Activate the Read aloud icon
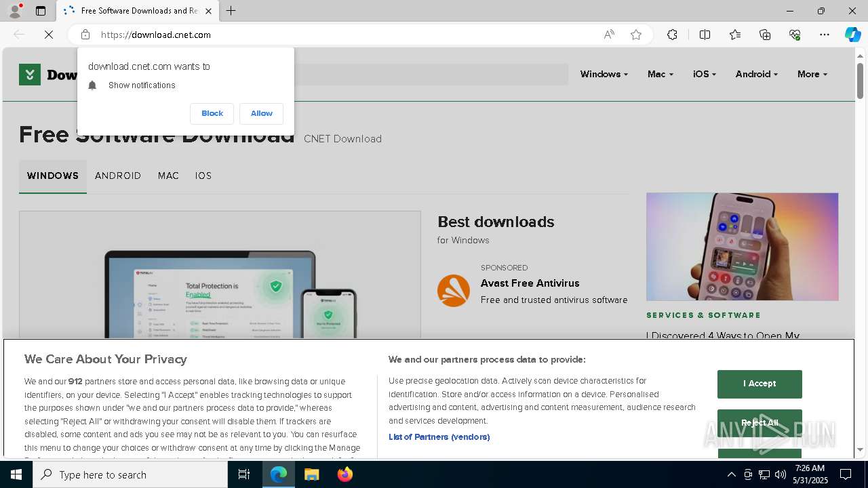This screenshot has height=488, width=868. pos(609,35)
